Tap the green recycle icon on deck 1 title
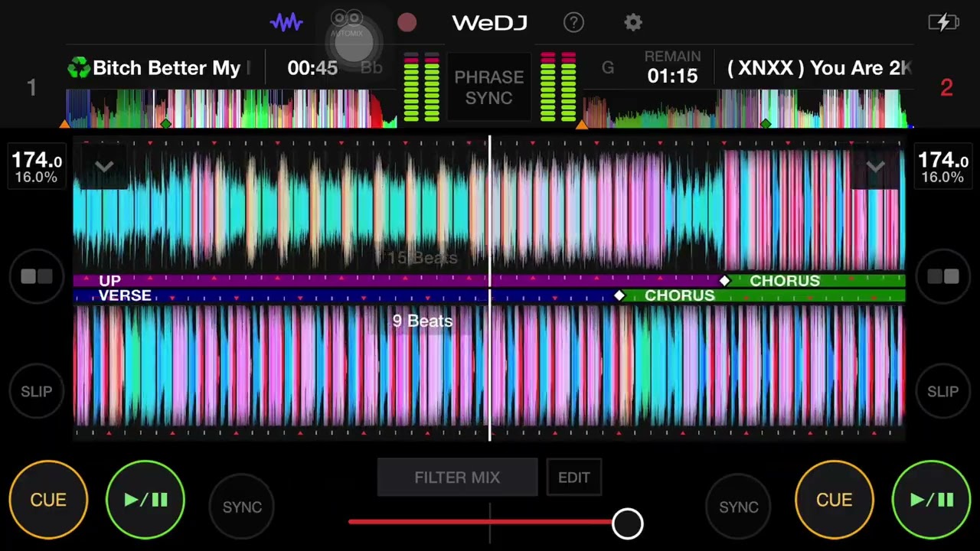Image resolution: width=980 pixels, height=551 pixels. pyautogui.click(x=79, y=68)
